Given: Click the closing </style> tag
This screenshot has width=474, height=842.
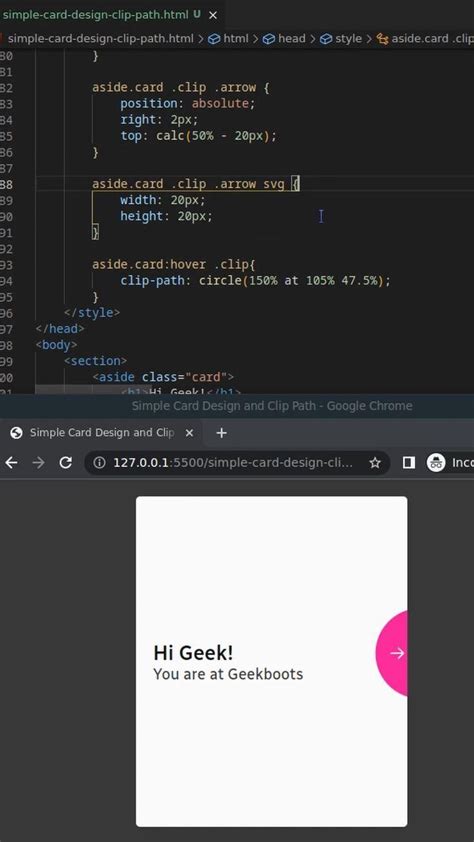Looking at the screenshot, I should coord(92,313).
